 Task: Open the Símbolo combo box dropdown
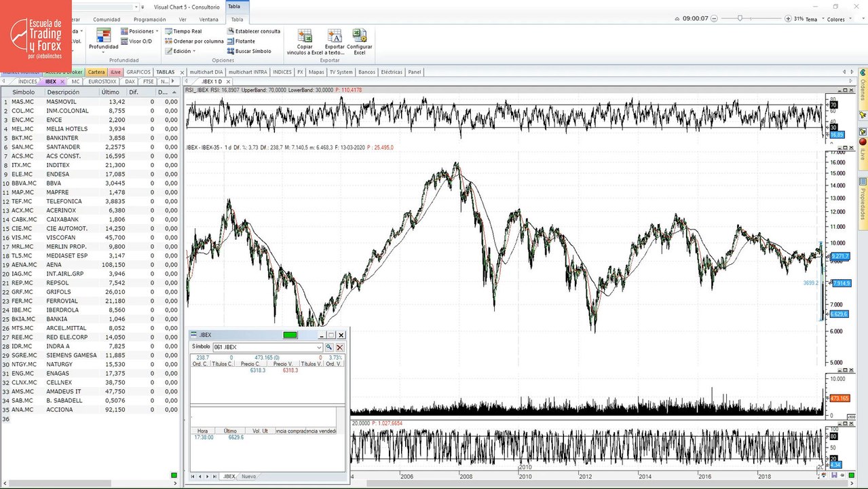pos(319,347)
